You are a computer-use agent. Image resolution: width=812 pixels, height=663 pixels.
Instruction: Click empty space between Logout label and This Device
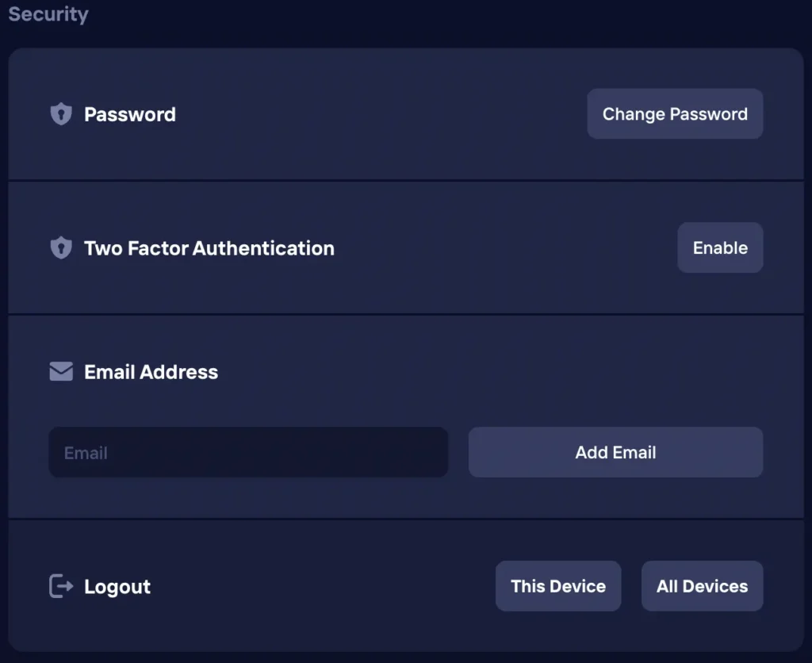coord(317,587)
